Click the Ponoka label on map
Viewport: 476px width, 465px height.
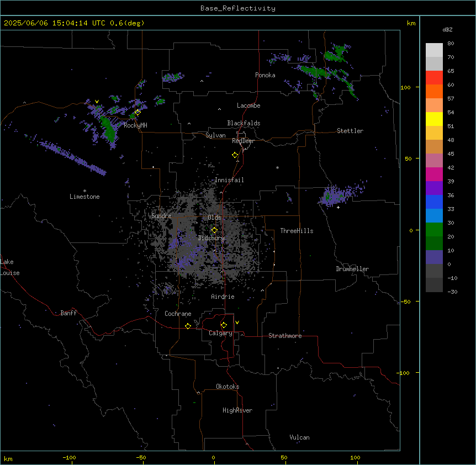[265, 75]
